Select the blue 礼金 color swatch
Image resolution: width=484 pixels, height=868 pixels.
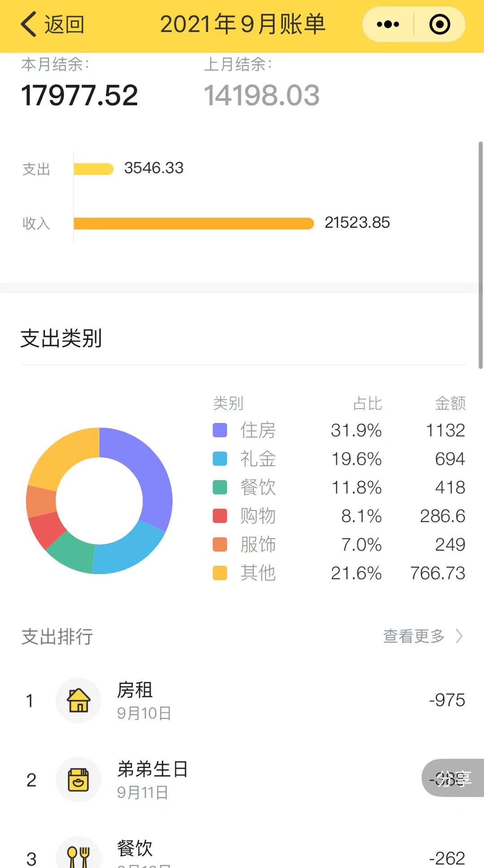pyautogui.click(x=220, y=459)
